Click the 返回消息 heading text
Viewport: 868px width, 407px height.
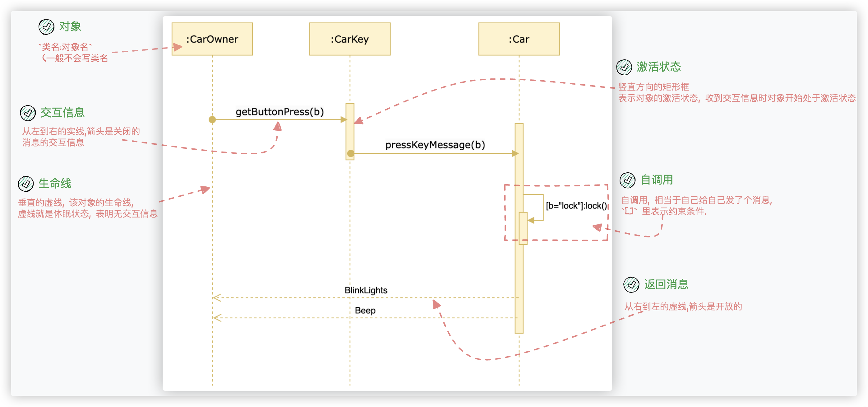pos(666,284)
